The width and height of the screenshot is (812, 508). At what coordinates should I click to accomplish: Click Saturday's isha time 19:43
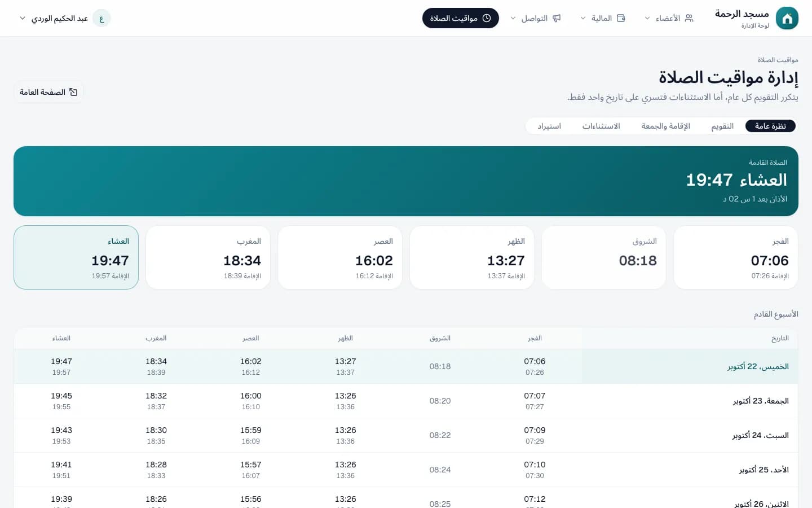[x=61, y=430]
